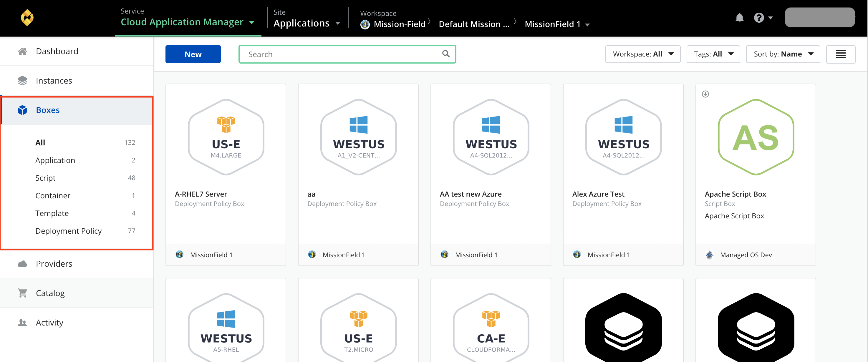Filter boxes by Container
868x362 pixels.
coord(53,196)
